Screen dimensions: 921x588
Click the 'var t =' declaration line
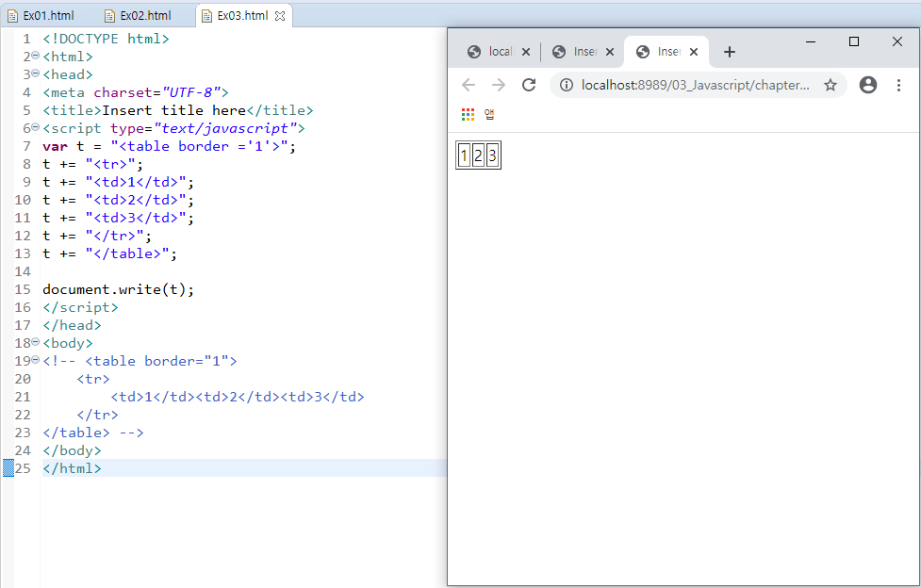[169, 146]
